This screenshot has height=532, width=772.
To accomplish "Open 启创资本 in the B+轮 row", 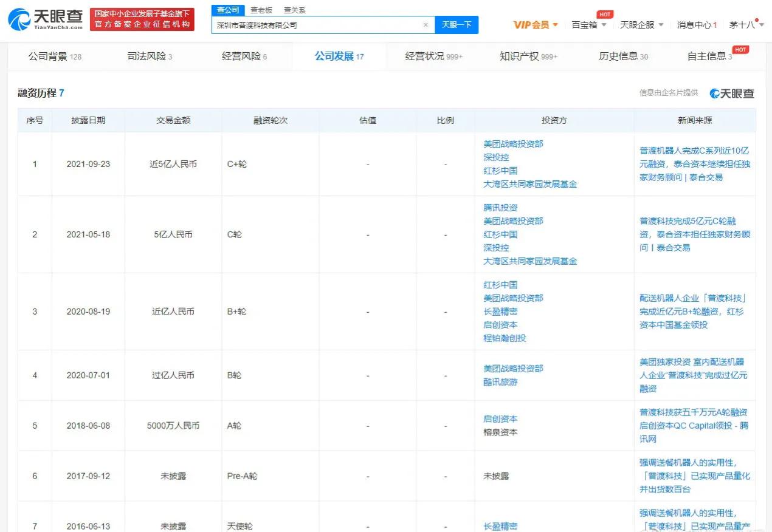I will click(x=500, y=325).
